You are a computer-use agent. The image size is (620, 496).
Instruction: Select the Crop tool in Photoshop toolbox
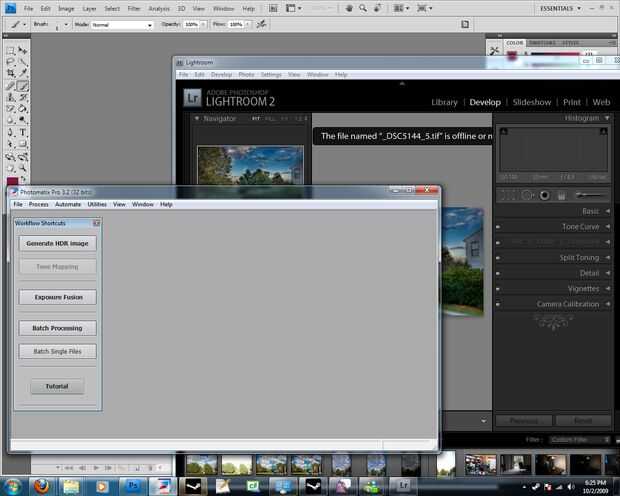(x=11, y=73)
